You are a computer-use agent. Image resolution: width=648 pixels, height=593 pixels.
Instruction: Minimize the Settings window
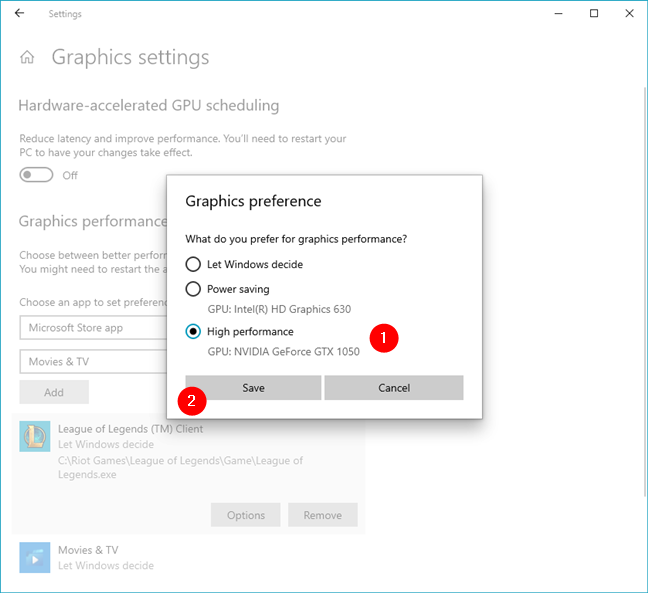(558, 13)
